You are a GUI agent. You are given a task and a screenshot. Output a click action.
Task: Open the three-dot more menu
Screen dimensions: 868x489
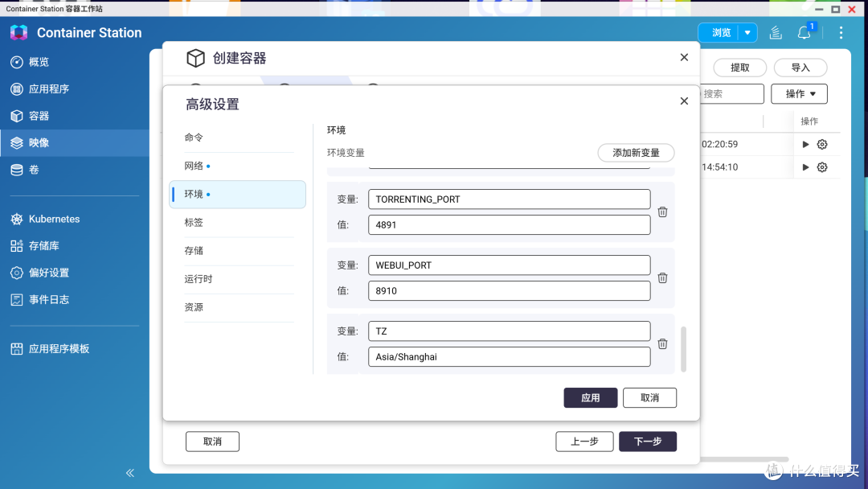click(841, 33)
